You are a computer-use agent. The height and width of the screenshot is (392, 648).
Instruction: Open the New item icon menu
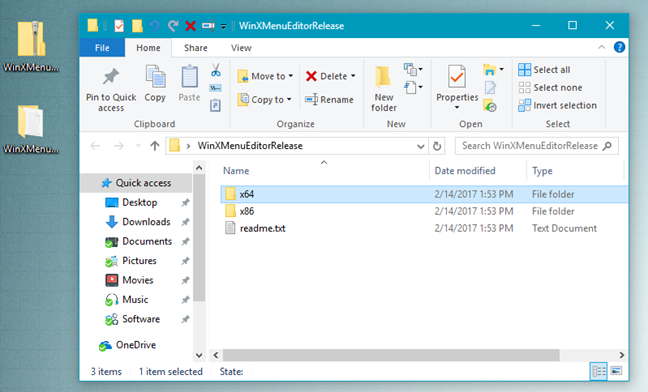[413, 69]
